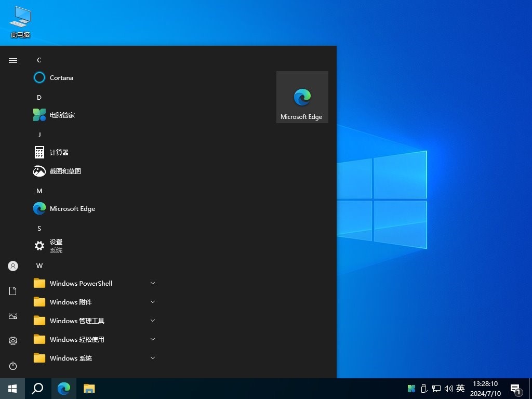
Task: Start 截图和草图
Action: [65, 171]
